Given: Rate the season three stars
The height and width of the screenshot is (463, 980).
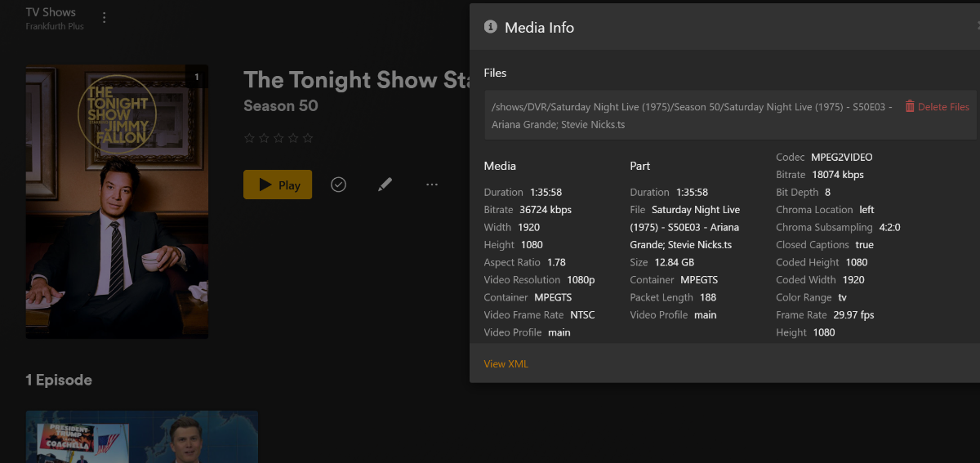Looking at the screenshot, I should point(278,138).
